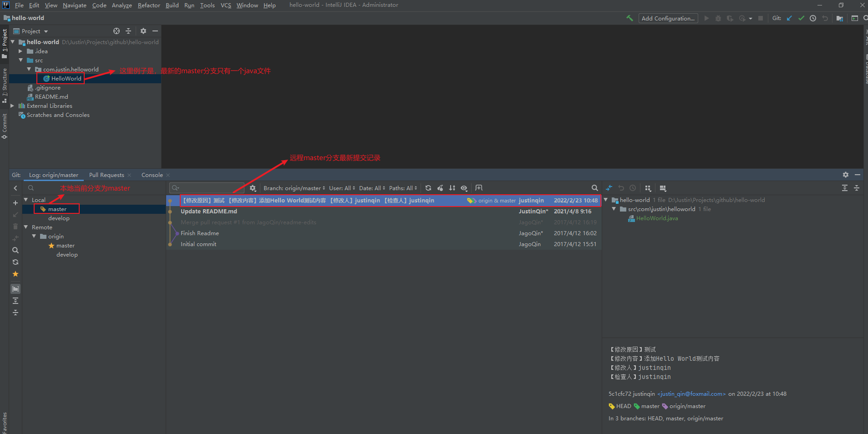
Task: Click Show Diff icon in commit details toolbar
Action: [x=609, y=188]
